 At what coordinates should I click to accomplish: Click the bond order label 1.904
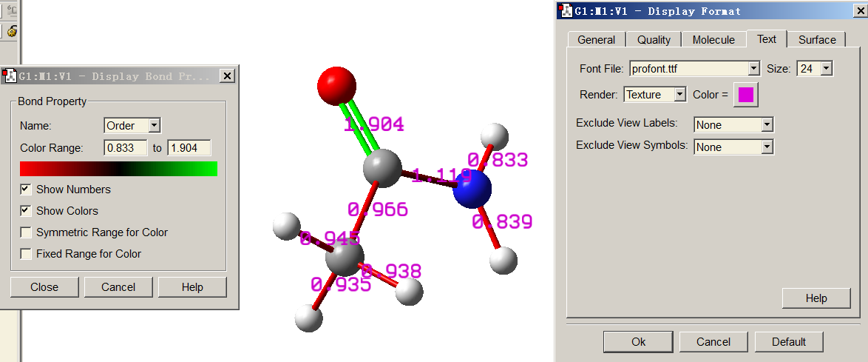pyautogui.click(x=374, y=124)
